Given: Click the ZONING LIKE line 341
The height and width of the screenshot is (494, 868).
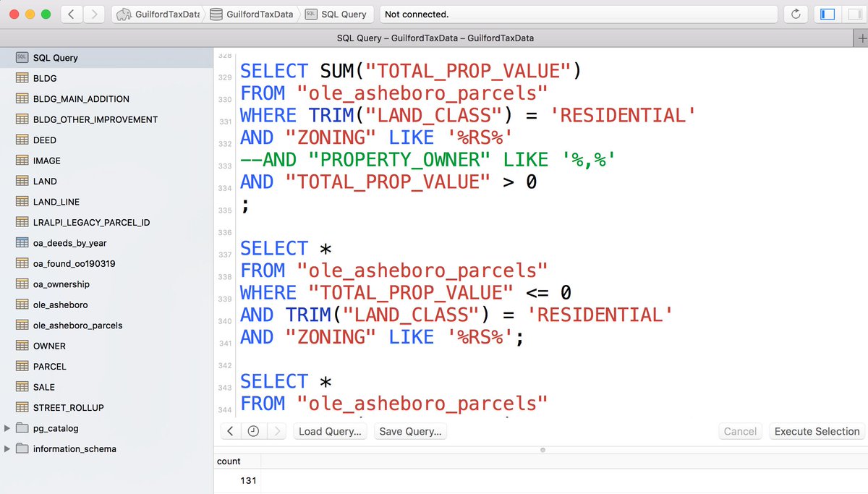Looking at the screenshot, I should tap(382, 337).
